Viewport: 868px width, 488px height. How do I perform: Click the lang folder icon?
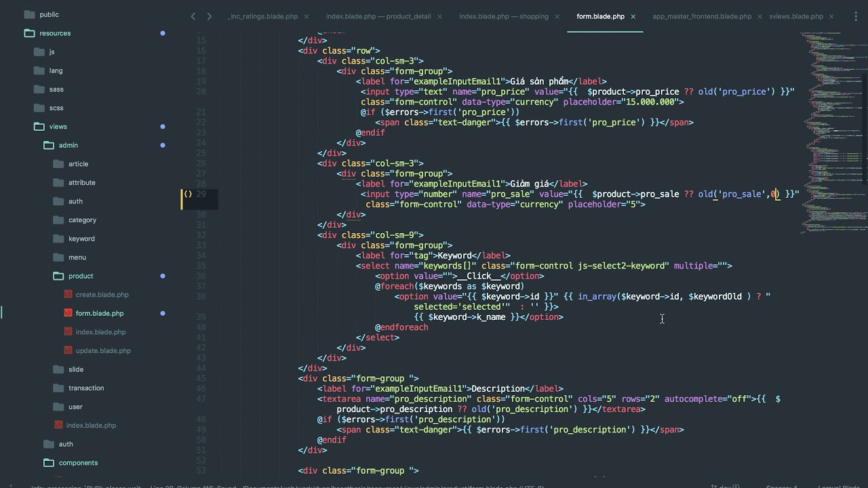coord(39,70)
